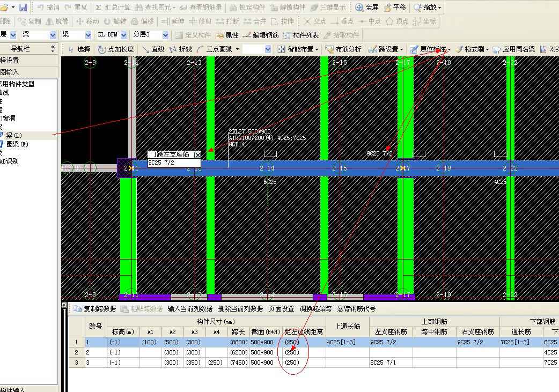Click the 打断 break tool

(227, 21)
